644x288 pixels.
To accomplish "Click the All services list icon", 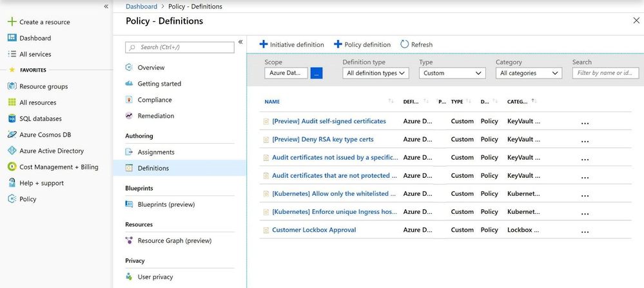I will pos(12,53).
